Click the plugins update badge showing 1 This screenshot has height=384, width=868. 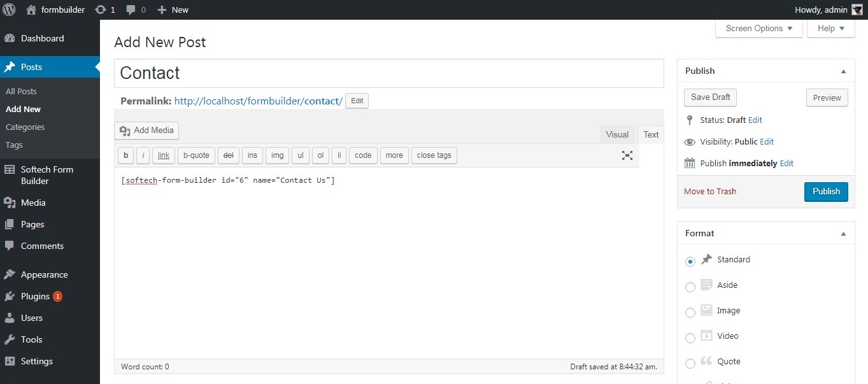coord(57,296)
